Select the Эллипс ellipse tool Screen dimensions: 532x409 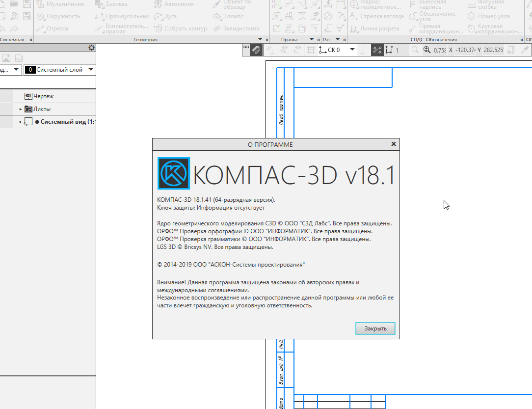coord(228,16)
